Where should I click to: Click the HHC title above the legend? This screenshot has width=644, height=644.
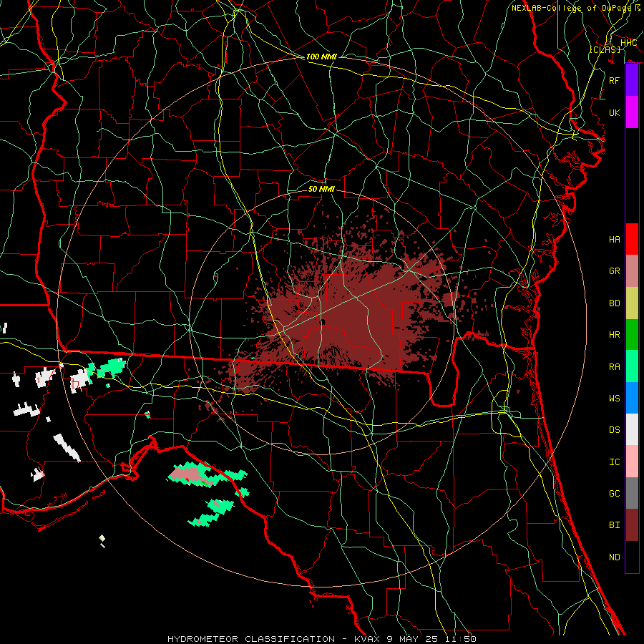[x=628, y=43]
